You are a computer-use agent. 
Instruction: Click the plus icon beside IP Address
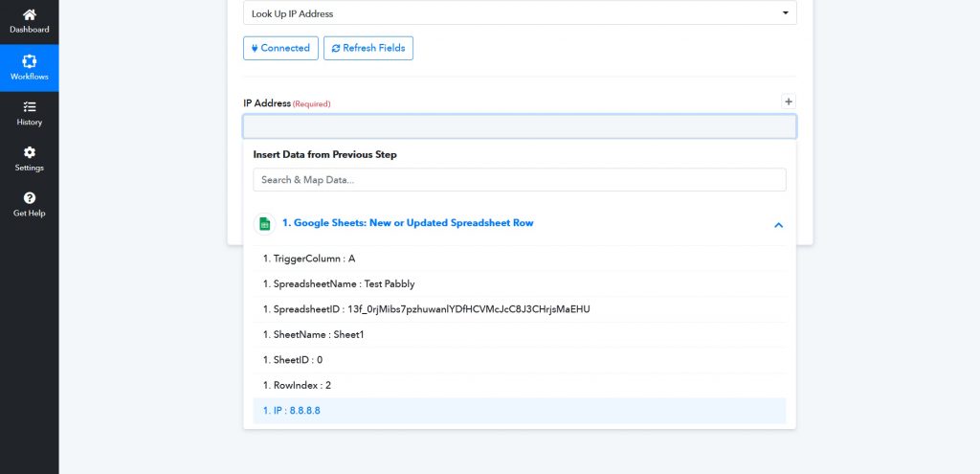tap(789, 102)
